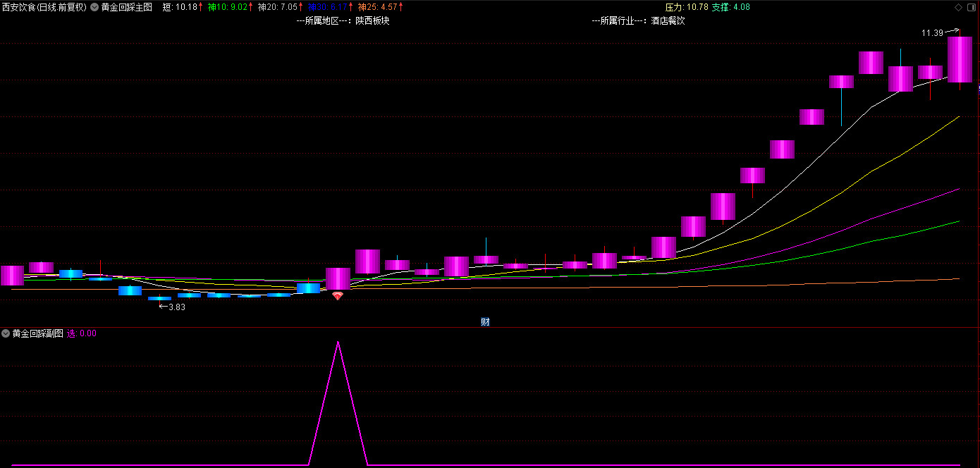980x468 pixels.
Task: Select the 陕西板块 region label
Action: coord(372,20)
